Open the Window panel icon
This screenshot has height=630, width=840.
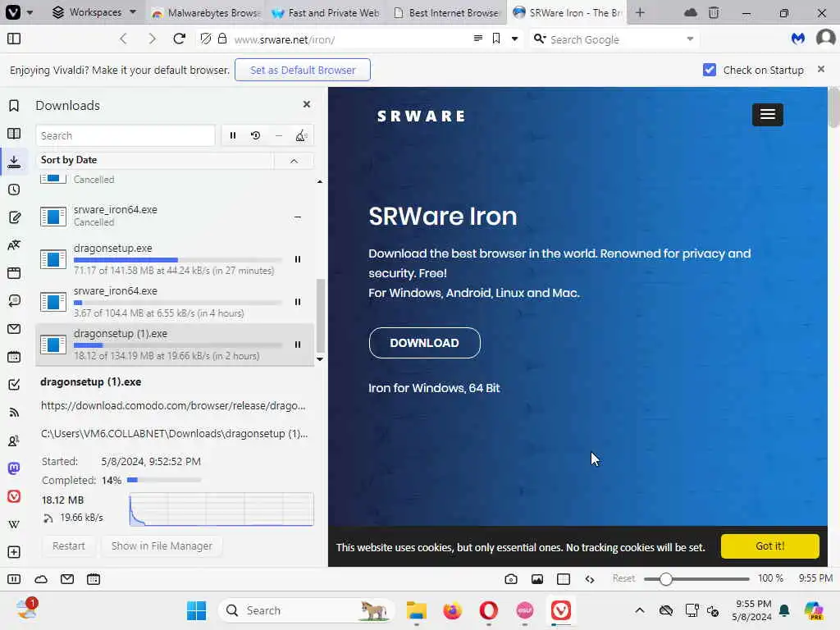pos(14,272)
